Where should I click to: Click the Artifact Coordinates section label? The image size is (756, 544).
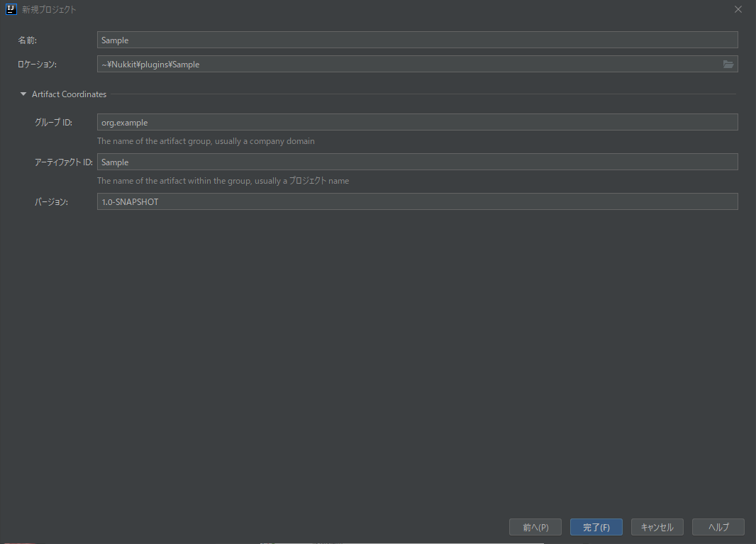click(69, 94)
